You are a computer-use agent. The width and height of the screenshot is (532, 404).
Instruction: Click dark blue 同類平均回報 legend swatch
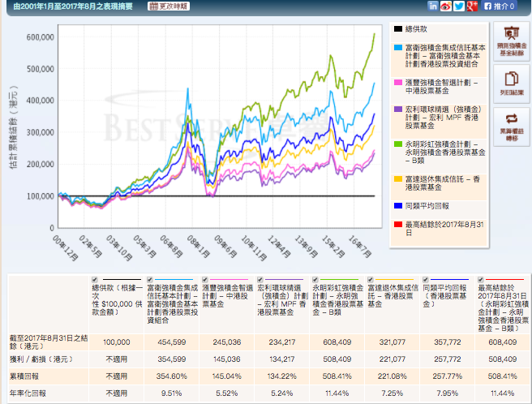pos(398,206)
